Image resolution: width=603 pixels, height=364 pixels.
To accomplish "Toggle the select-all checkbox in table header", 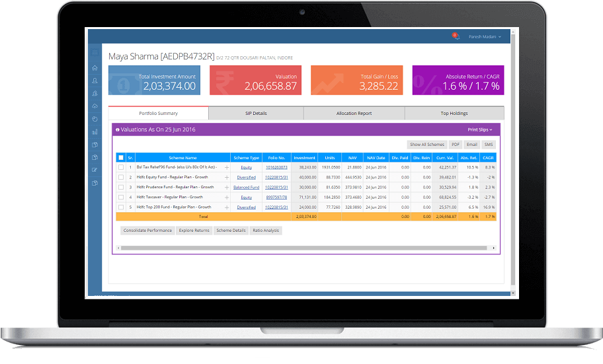I will 120,158.
